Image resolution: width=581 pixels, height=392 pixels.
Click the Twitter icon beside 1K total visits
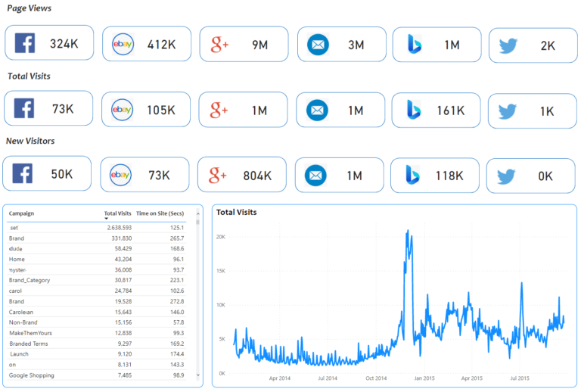(x=508, y=111)
